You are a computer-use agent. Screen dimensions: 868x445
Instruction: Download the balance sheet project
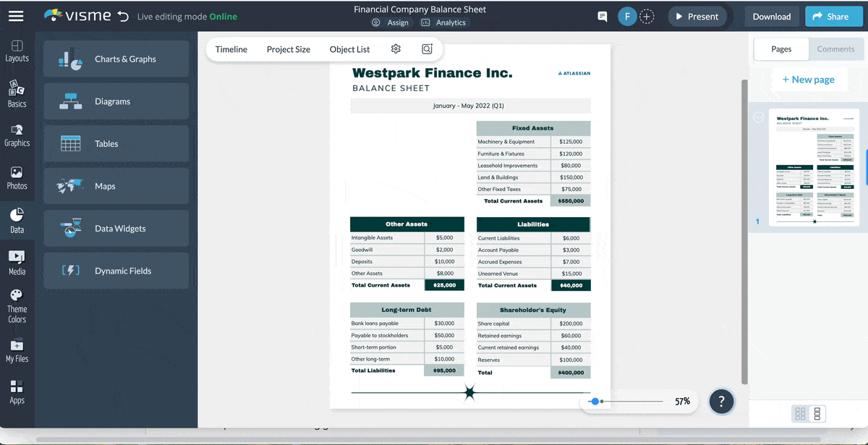click(772, 15)
